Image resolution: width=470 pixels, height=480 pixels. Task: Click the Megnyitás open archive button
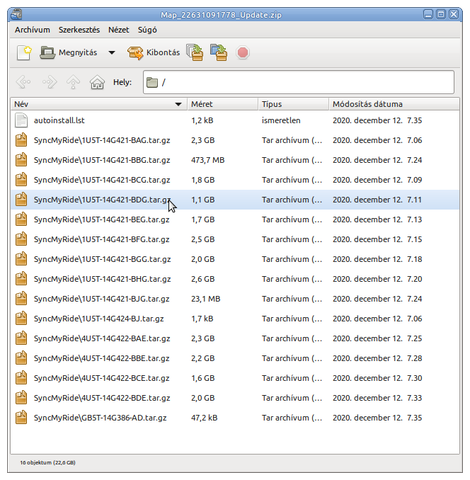(68, 53)
